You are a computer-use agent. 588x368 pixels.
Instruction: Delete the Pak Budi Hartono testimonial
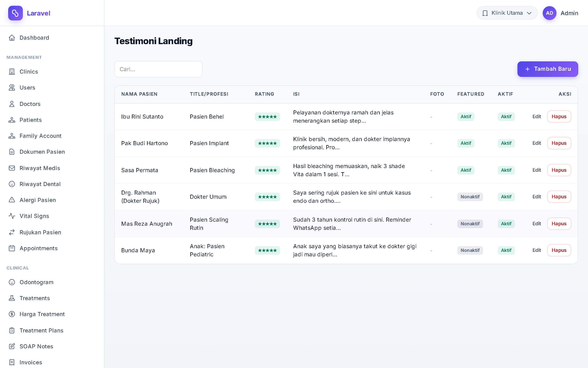point(559,143)
